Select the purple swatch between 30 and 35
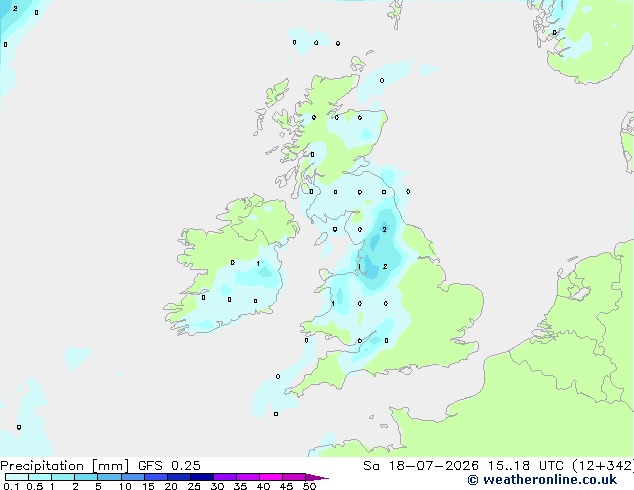The height and width of the screenshot is (490, 634). [x=225, y=477]
